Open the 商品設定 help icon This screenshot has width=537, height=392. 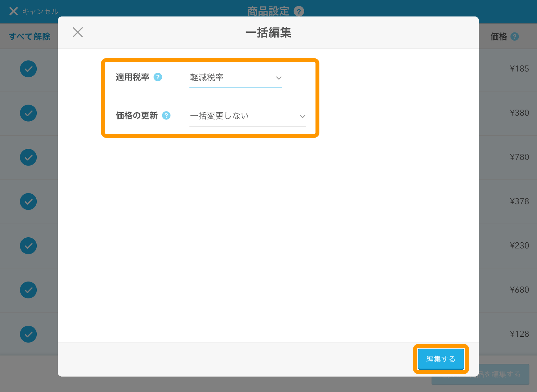[x=299, y=11]
